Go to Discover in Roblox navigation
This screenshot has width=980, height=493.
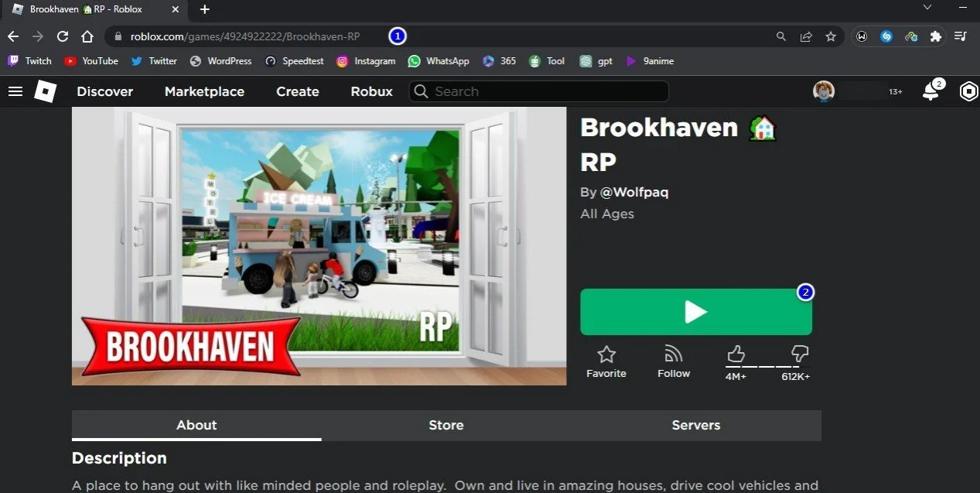[x=105, y=91]
